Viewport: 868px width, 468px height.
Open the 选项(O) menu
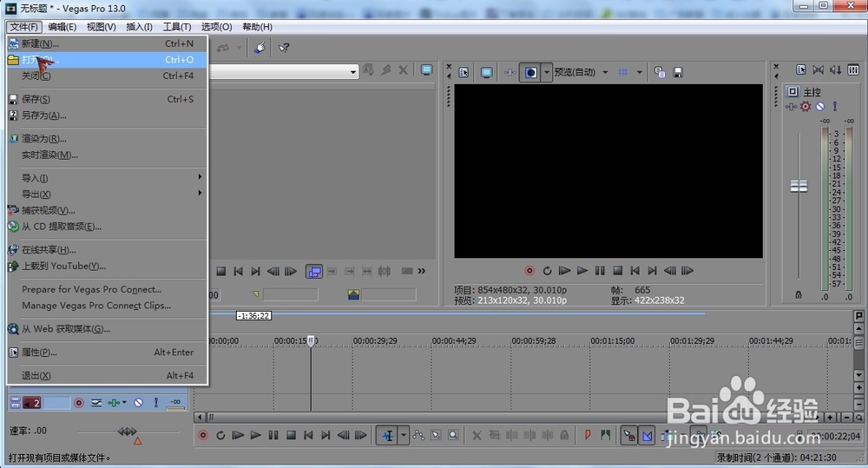tap(216, 27)
